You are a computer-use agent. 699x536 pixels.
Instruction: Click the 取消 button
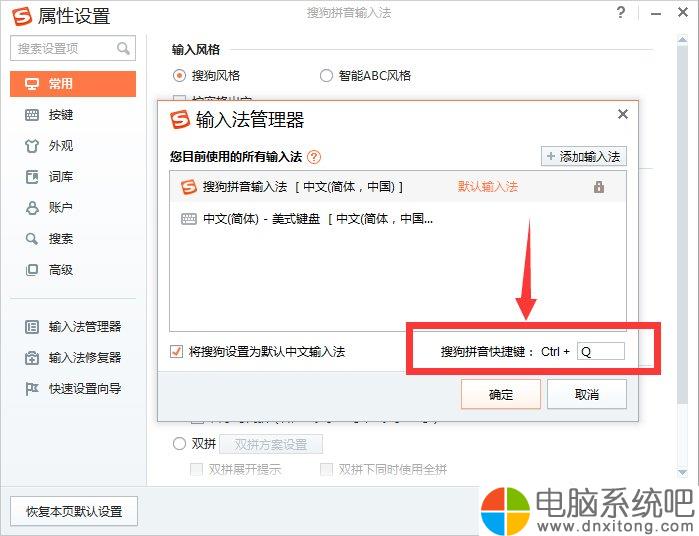point(587,394)
